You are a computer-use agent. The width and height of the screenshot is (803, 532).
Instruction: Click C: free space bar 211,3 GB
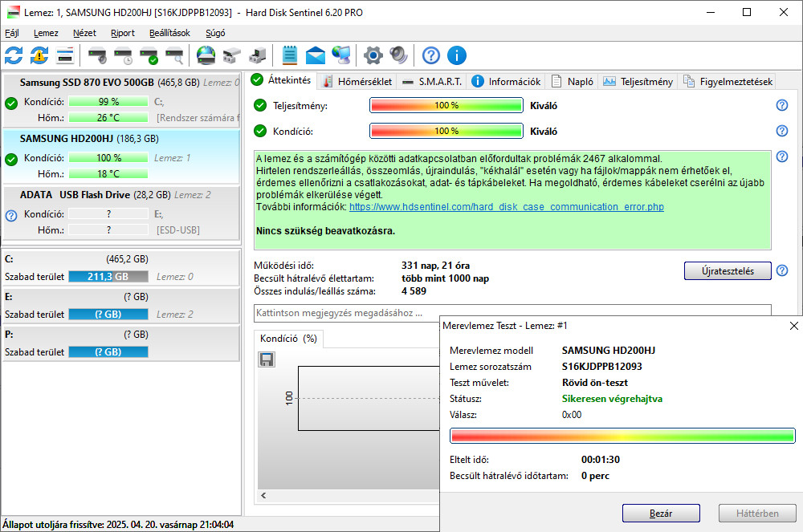pos(108,277)
